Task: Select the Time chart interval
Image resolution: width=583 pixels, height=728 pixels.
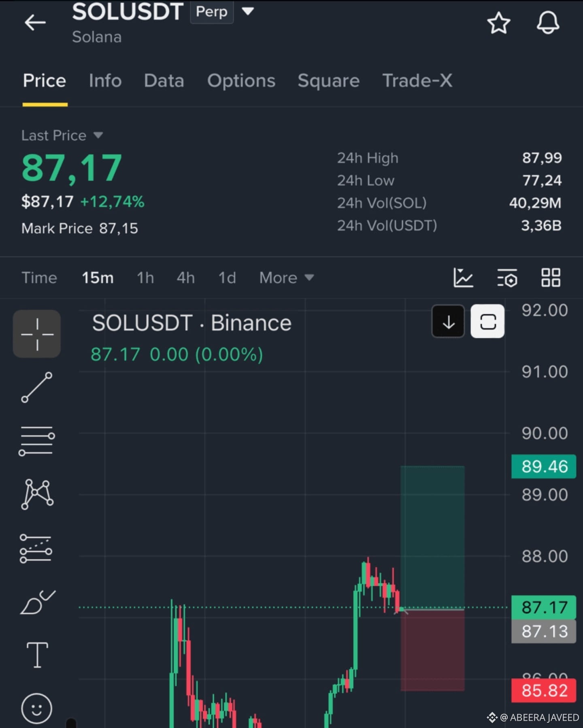Action: click(x=39, y=278)
